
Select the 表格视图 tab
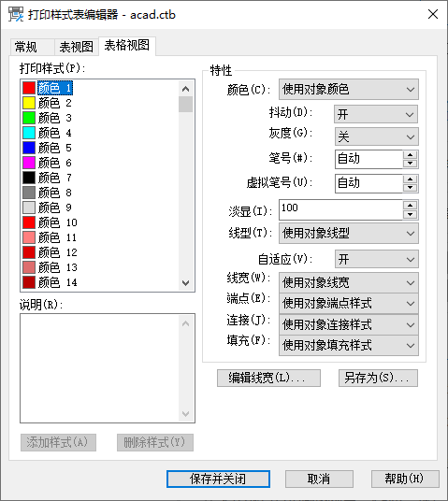127,46
